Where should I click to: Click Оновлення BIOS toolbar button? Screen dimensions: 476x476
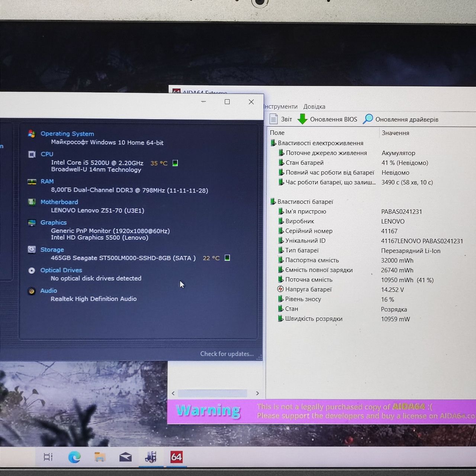328,119
